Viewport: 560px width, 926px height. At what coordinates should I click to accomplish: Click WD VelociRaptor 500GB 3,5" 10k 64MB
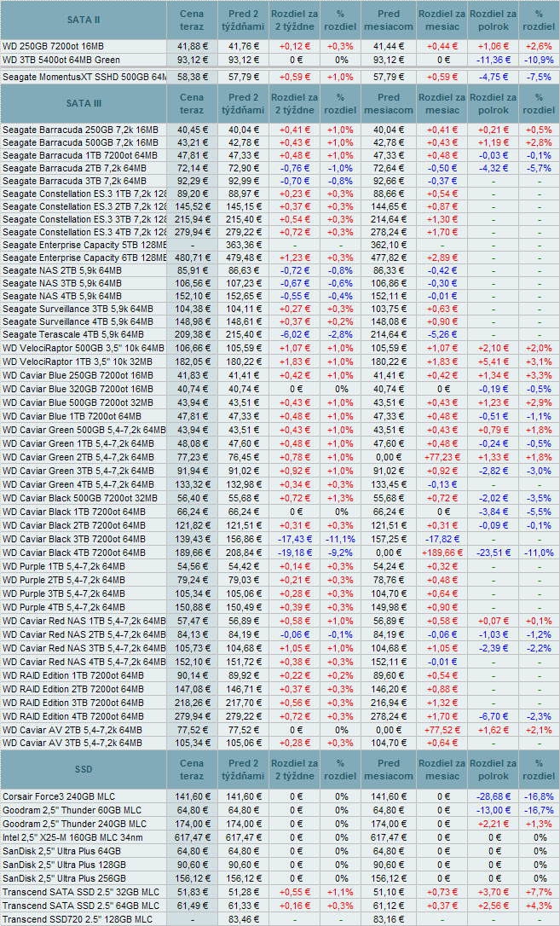pyautogui.click(x=84, y=349)
